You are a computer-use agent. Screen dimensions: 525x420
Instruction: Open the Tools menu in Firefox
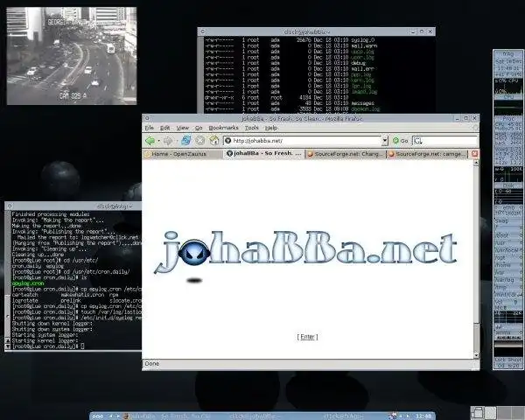pos(251,128)
